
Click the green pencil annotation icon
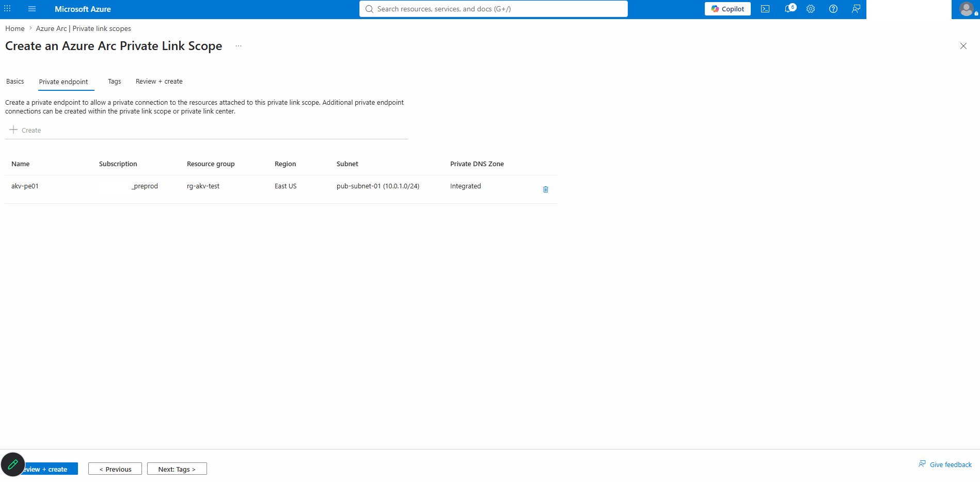point(13,464)
